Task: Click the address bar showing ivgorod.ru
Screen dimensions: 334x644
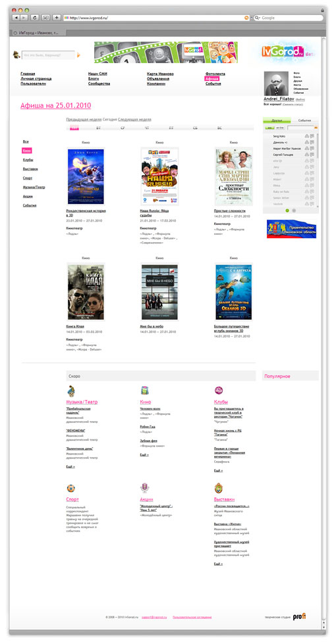Action: pyautogui.click(x=155, y=18)
